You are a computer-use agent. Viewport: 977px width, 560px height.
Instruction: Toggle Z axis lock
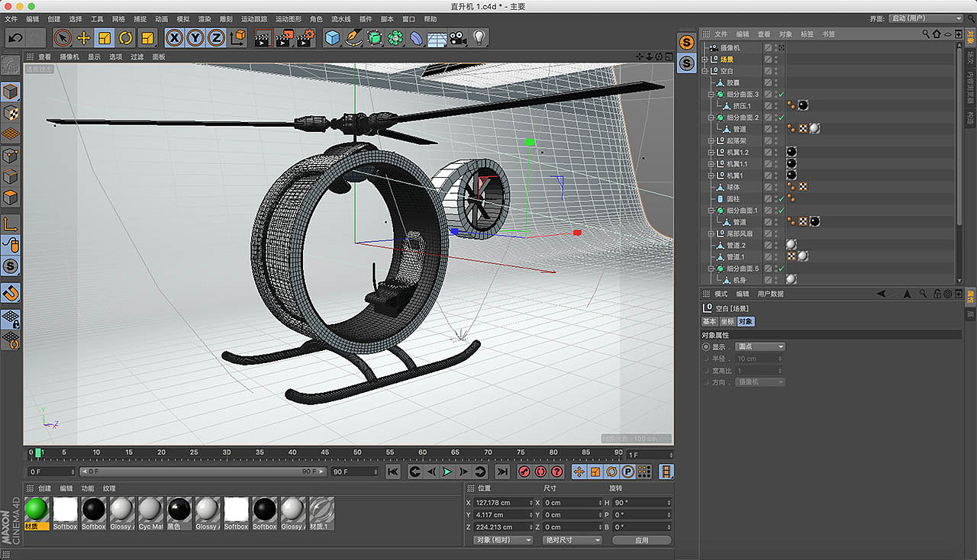click(x=216, y=37)
